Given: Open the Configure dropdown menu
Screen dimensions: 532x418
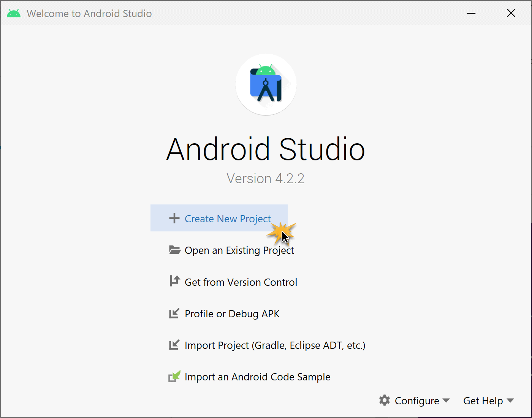Looking at the screenshot, I should point(414,401).
